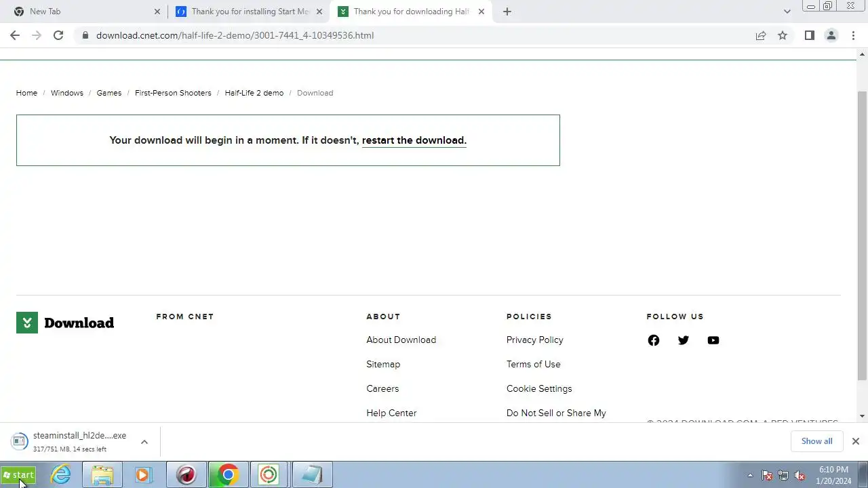The width and height of the screenshot is (868, 488).
Task: Switch to Chrome taskbar icon
Action: point(228,475)
